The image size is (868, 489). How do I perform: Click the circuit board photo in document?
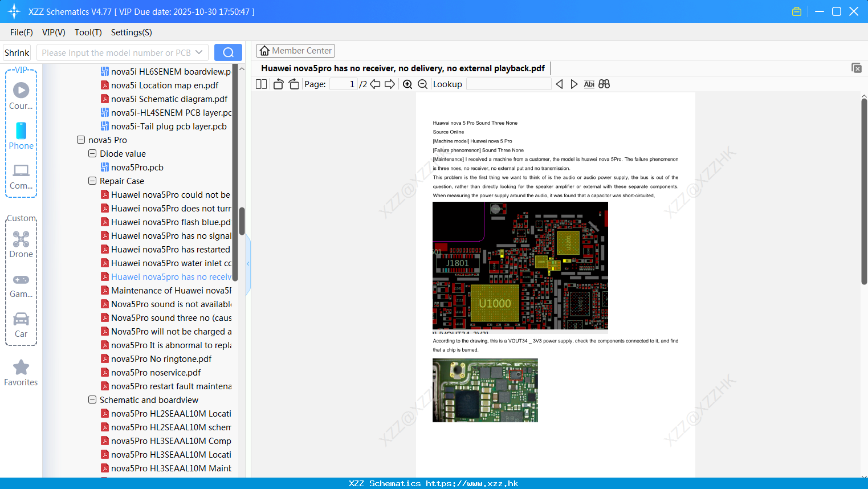point(485,390)
